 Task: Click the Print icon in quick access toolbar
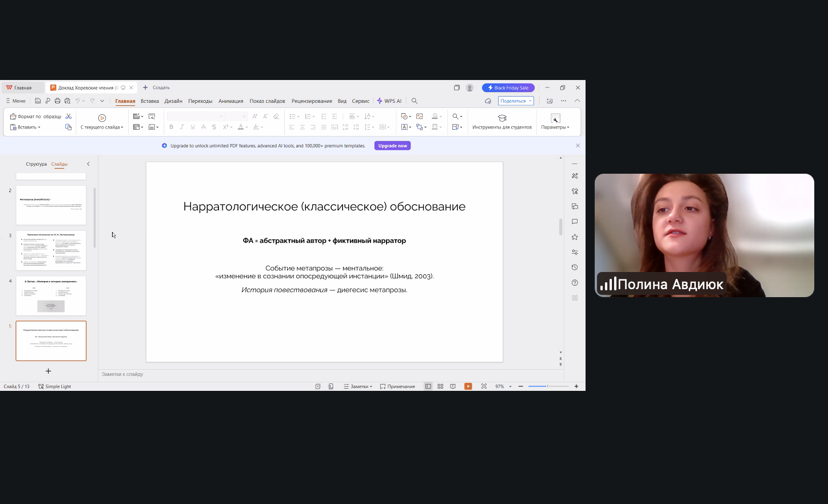pos(57,101)
